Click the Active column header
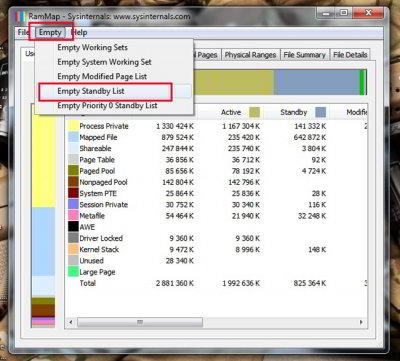 (231, 112)
